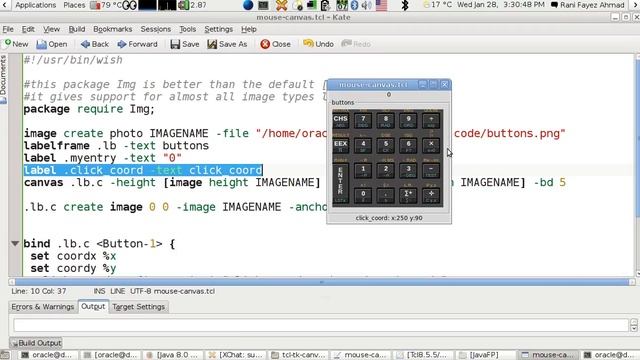Viewport: 640px width, 360px height.
Task: Click the 2 key on calculator image
Action: tap(386, 170)
